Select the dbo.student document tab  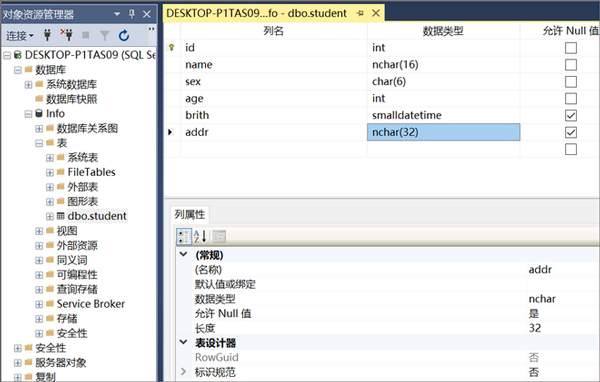256,13
